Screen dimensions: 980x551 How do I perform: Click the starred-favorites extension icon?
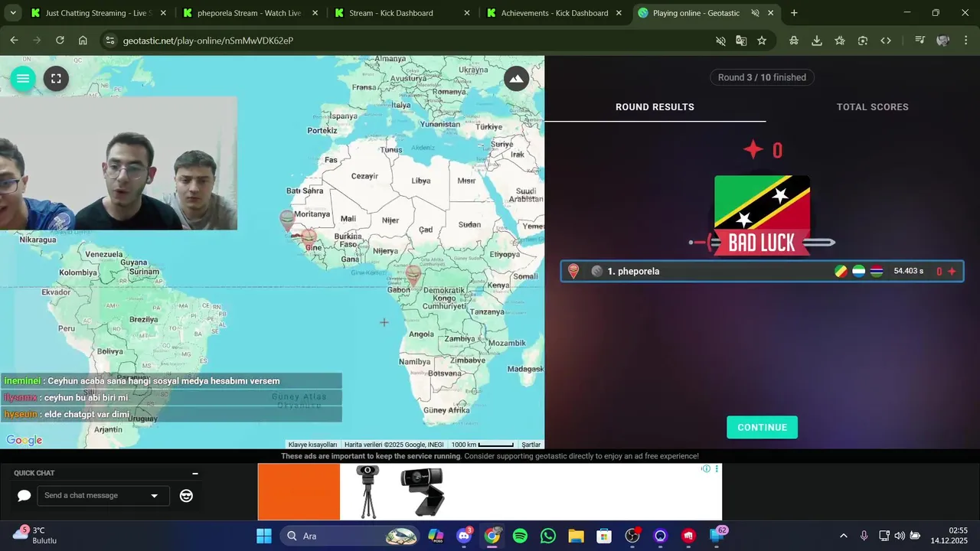point(840,41)
